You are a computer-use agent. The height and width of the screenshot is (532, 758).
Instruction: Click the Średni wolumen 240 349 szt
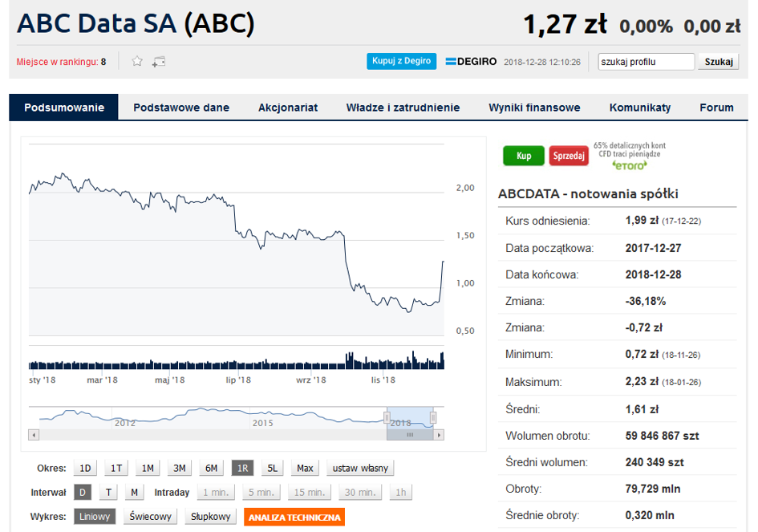(x=655, y=462)
